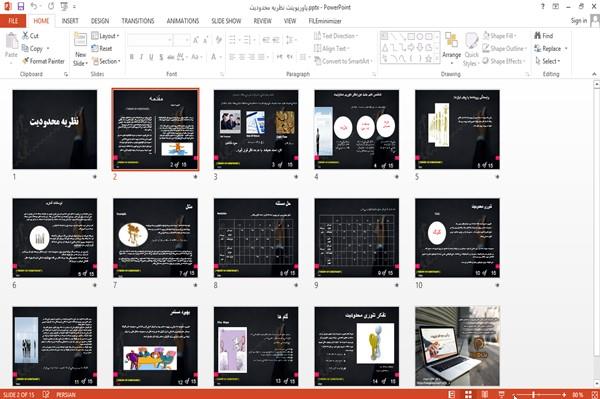Collapse the ribbon arrow
This screenshot has height=399, width=600.
[x=594, y=74]
